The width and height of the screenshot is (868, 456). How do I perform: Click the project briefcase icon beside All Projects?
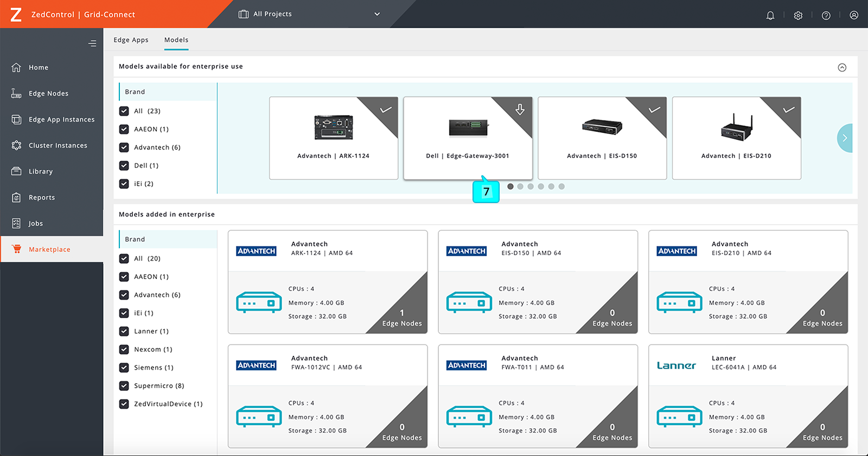tap(244, 14)
